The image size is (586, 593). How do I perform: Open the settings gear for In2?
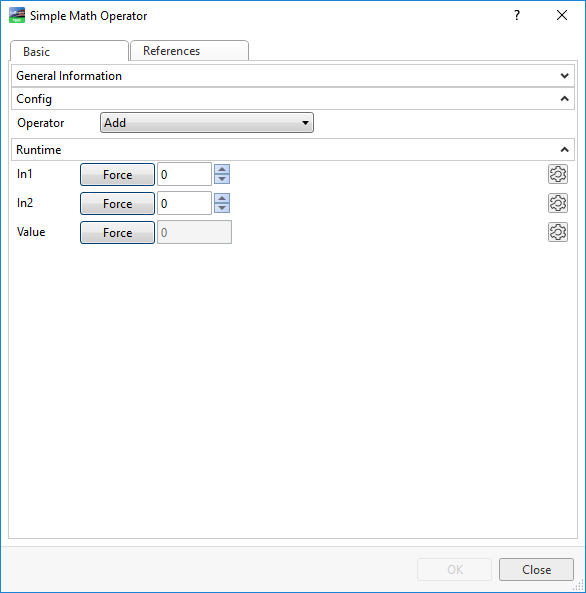[558, 203]
